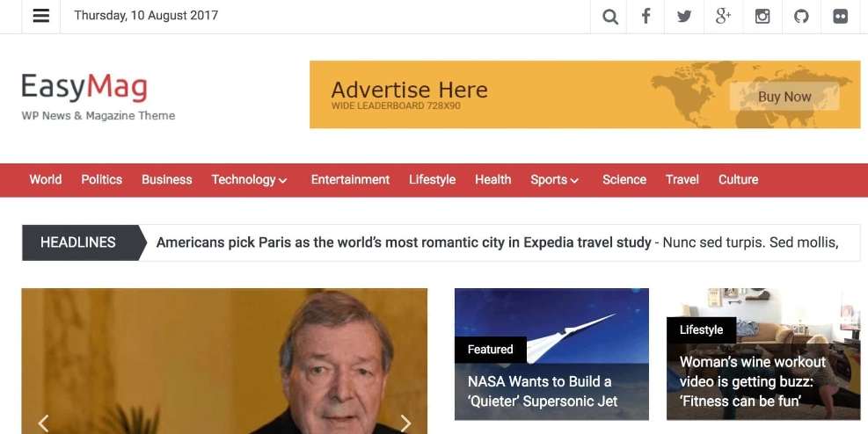
Task: Open the Flickr icon
Action: pyautogui.click(x=841, y=17)
